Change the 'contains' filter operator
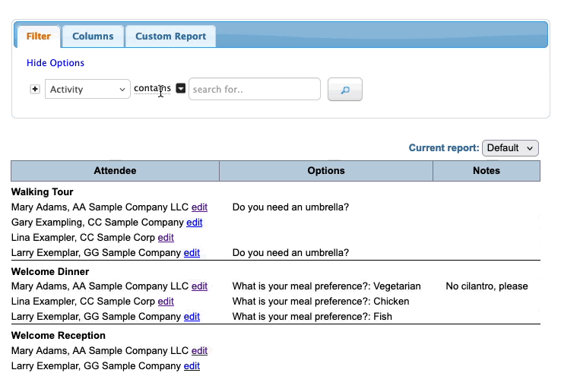The width and height of the screenshot is (561, 392). click(151, 89)
